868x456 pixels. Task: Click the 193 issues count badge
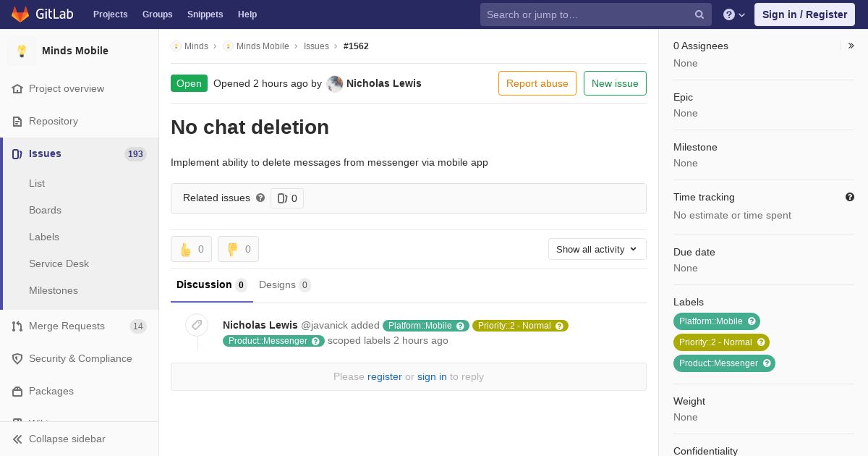(135, 154)
